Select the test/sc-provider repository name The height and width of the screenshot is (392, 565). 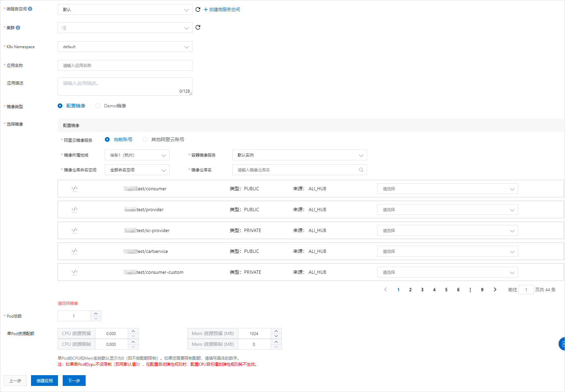147,230
